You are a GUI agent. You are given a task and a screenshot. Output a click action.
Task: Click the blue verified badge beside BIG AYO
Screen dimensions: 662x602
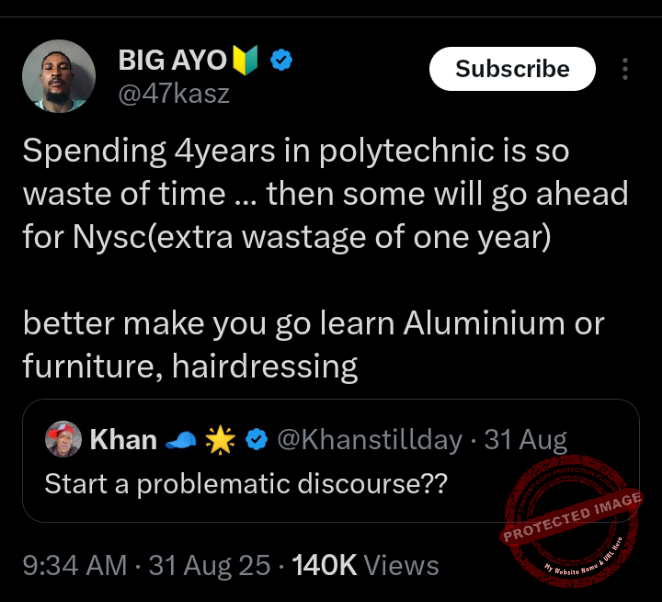pos(281,60)
